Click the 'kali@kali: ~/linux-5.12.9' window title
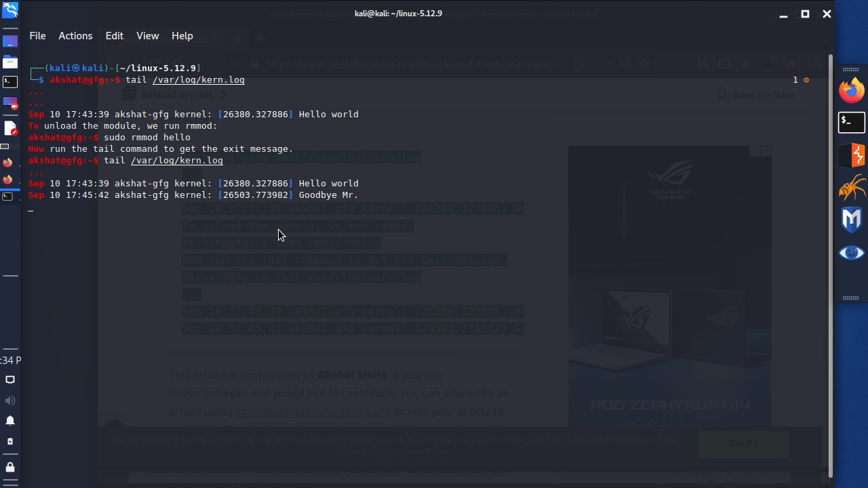Image resolution: width=868 pixels, height=488 pixels. pyautogui.click(x=398, y=14)
